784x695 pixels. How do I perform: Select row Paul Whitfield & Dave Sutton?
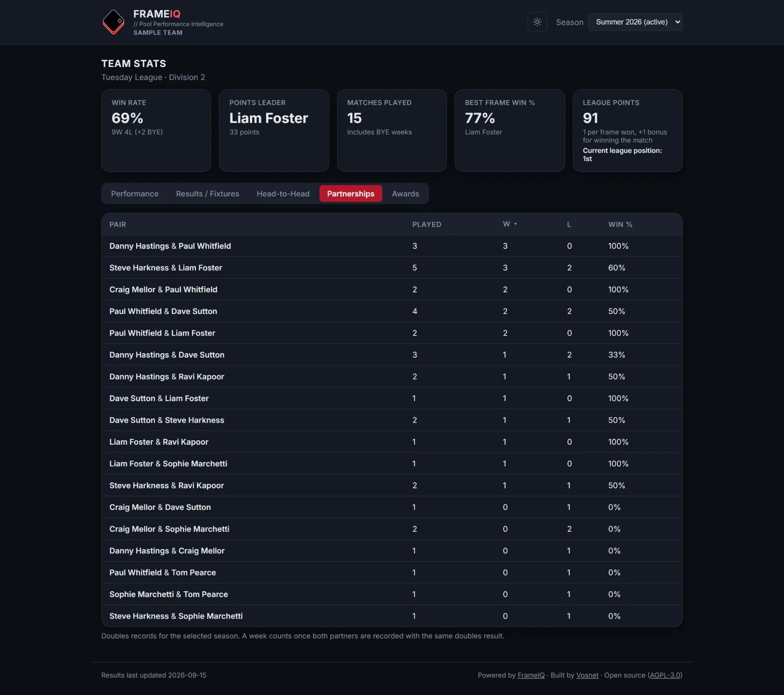tap(392, 311)
